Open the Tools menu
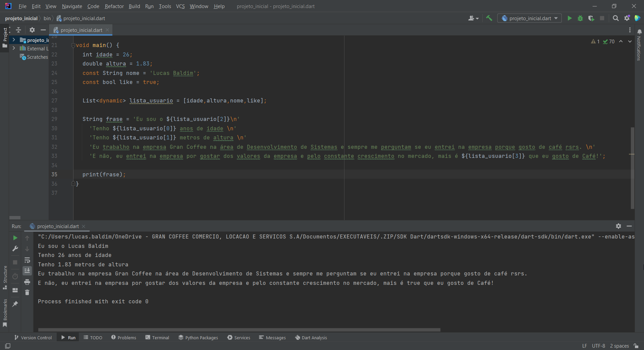This screenshot has width=644, height=350. [165, 6]
